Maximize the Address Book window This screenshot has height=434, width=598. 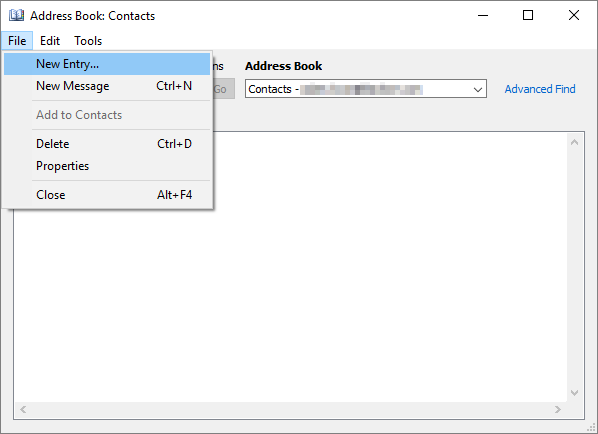(x=528, y=15)
